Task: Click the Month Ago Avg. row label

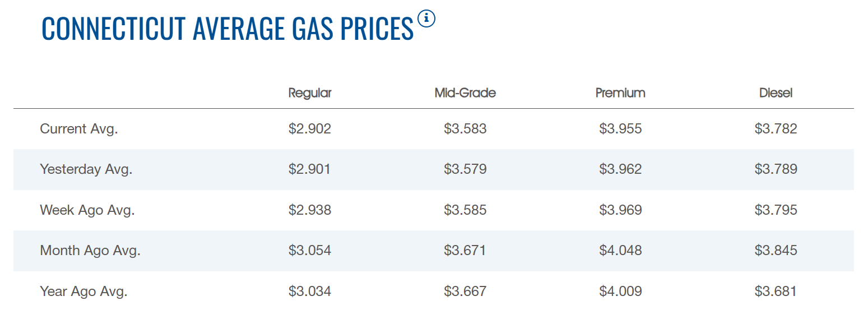Action: pos(90,251)
